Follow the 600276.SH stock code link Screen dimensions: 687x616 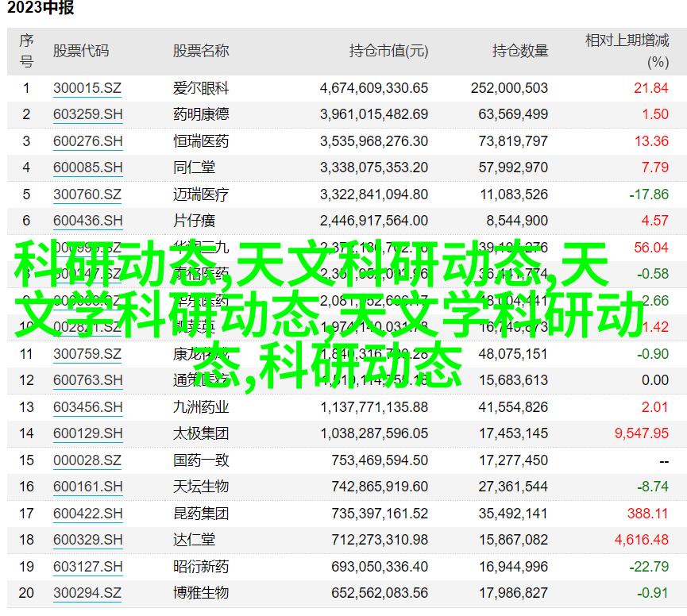(87, 141)
